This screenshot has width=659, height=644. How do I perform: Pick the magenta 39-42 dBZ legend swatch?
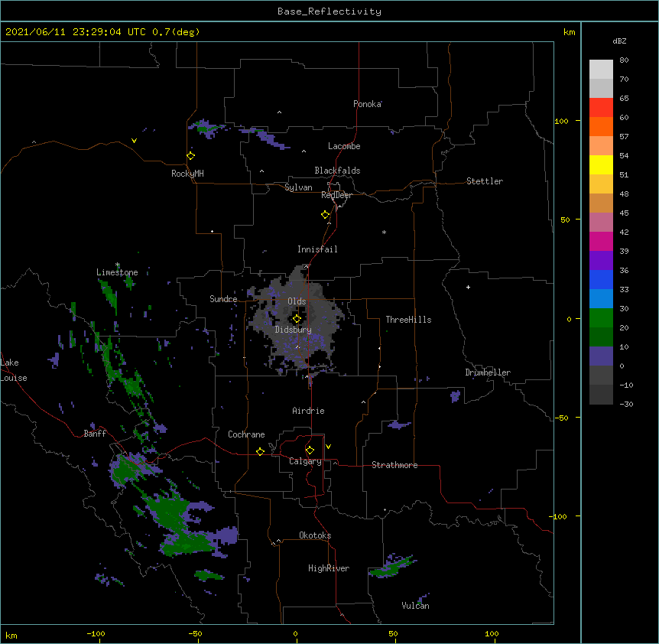[x=601, y=241]
